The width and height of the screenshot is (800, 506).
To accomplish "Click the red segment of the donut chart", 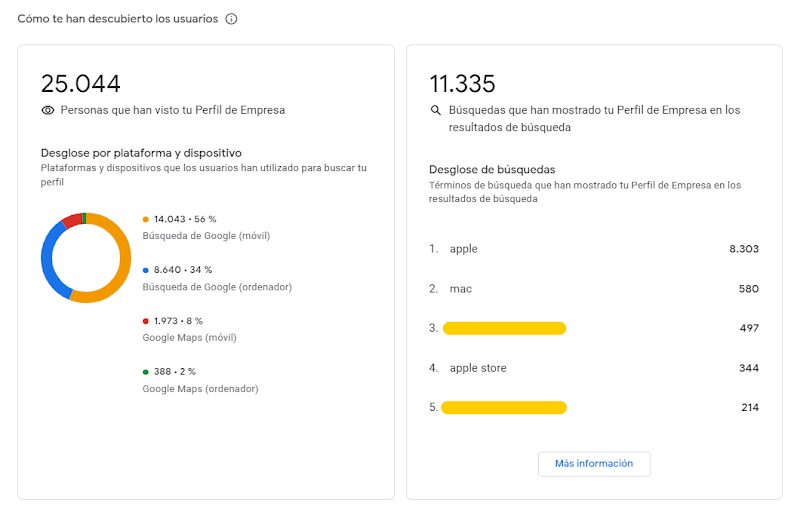I will click(x=72, y=220).
